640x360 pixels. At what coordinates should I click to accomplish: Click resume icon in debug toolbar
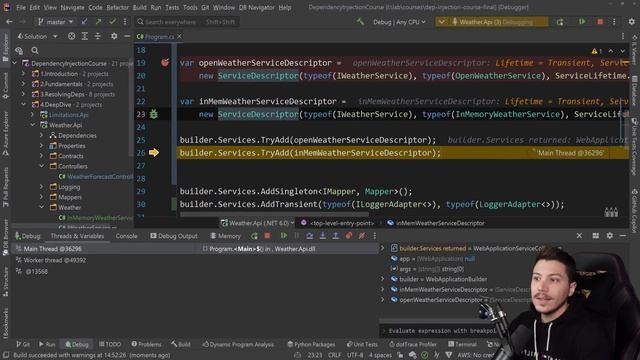pyautogui.click(x=283, y=236)
